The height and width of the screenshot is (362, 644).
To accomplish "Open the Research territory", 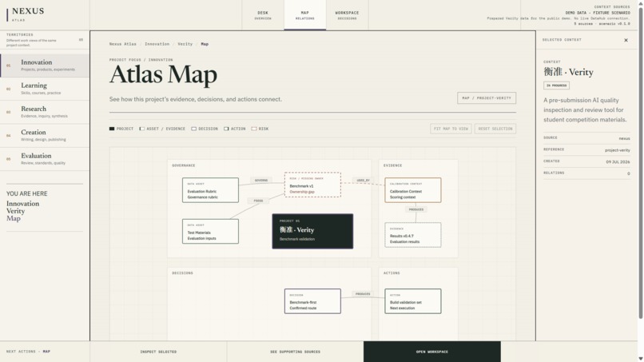I will [x=45, y=112].
